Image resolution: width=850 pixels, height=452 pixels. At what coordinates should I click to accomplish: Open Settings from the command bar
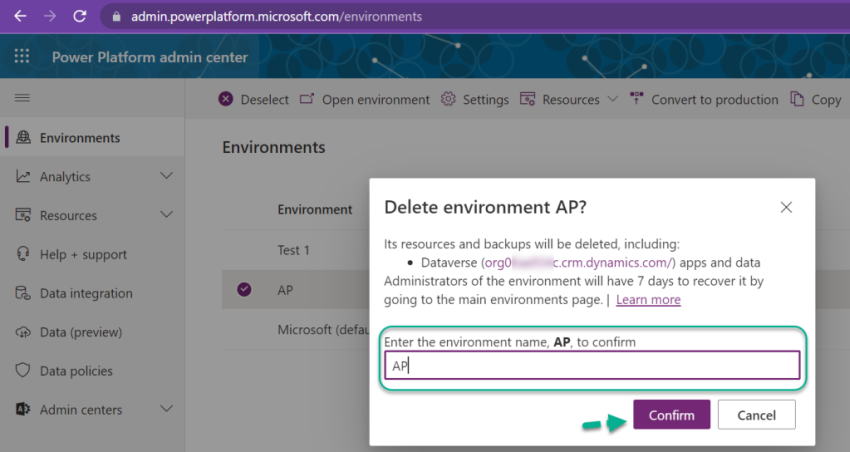486,100
